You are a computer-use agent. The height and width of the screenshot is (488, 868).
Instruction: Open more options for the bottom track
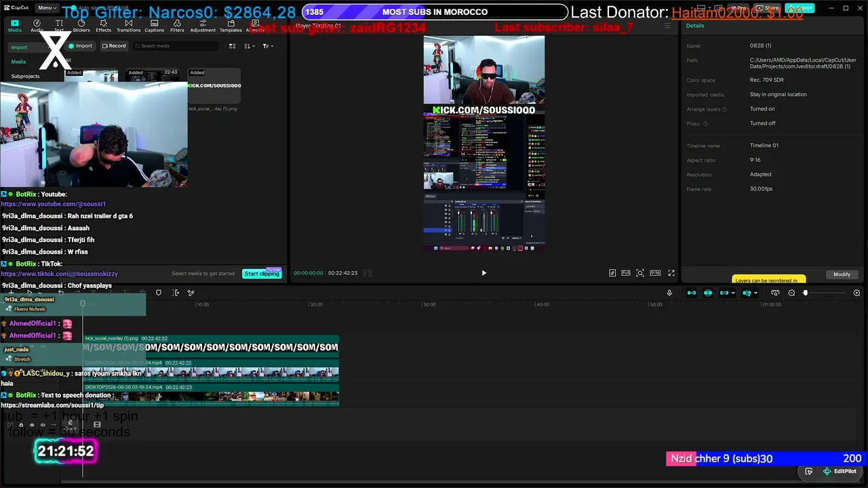click(53, 425)
